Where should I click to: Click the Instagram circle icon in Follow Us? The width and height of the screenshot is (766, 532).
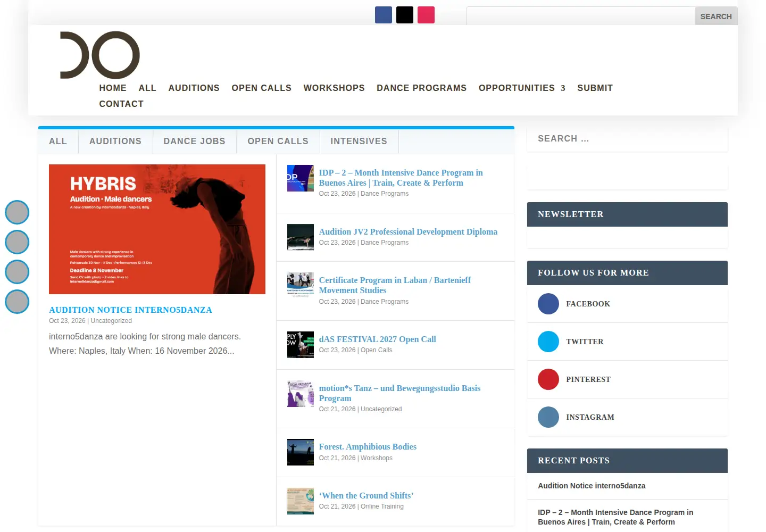point(548,417)
